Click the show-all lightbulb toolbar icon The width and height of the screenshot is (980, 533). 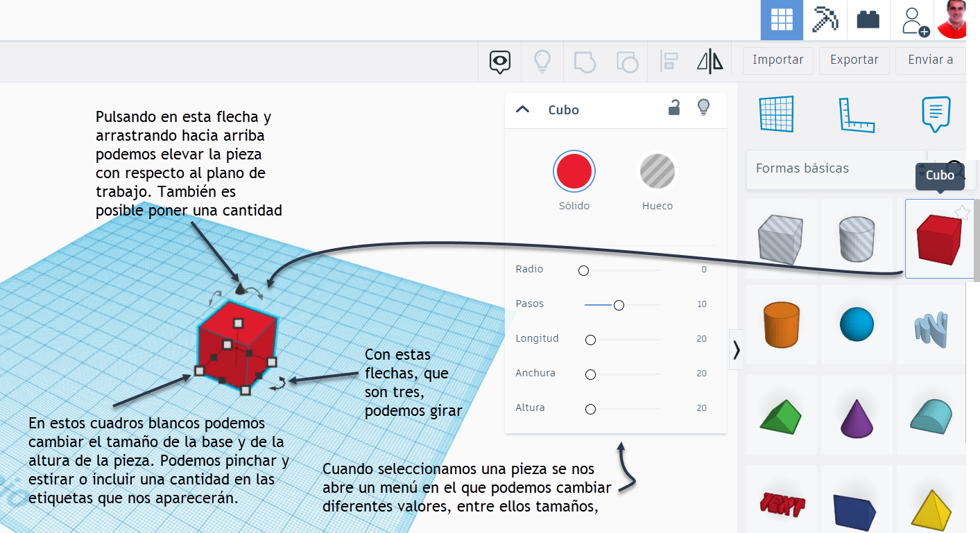[x=542, y=62]
